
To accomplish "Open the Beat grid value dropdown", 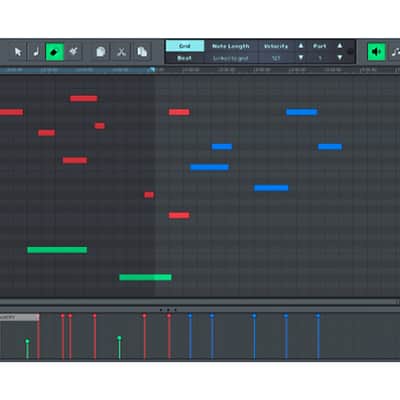I will [x=185, y=58].
